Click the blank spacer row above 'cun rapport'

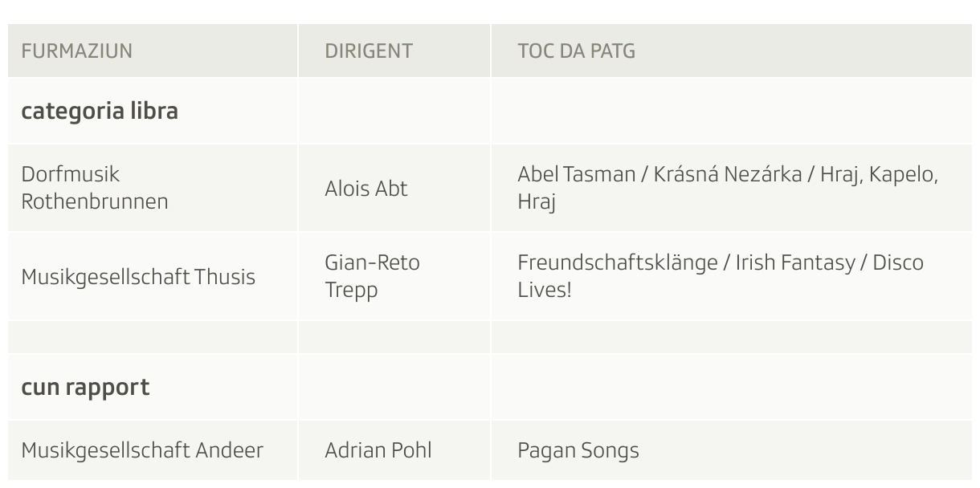pos(490,337)
